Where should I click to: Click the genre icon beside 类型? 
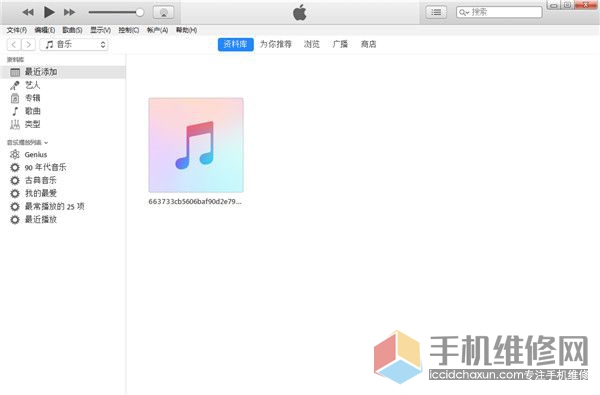coord(15,124)
